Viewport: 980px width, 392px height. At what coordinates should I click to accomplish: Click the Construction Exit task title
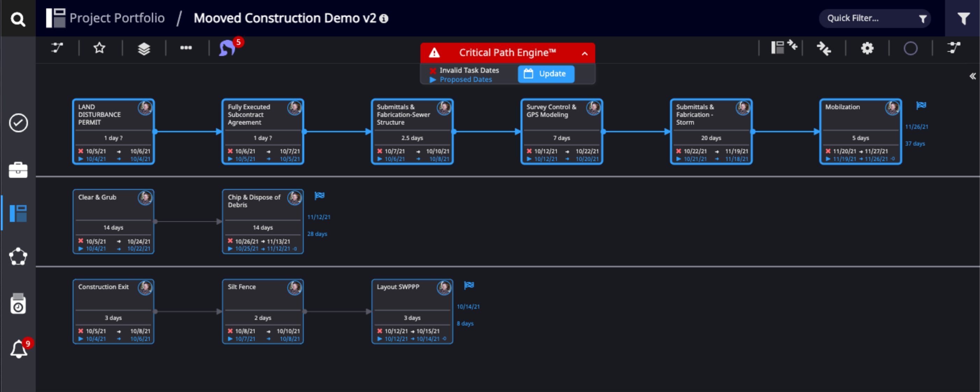pos(104,287)
